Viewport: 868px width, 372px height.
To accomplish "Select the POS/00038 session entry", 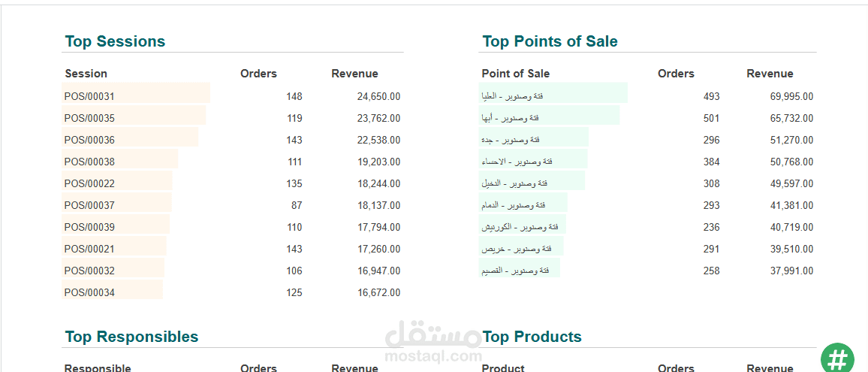I will [89, 162].
